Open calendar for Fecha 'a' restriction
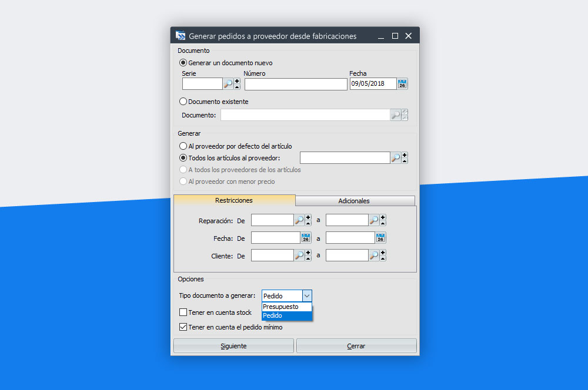 380,238
